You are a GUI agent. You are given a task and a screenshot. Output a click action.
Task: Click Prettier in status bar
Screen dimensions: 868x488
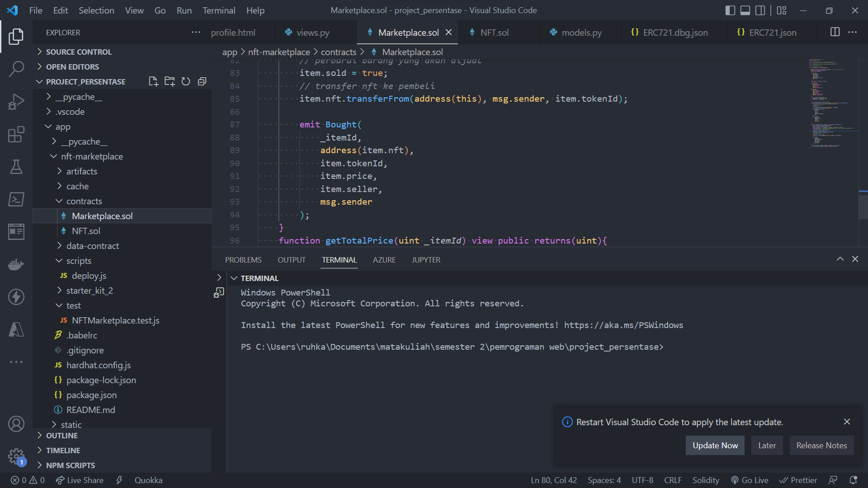[x=798, y=480]
